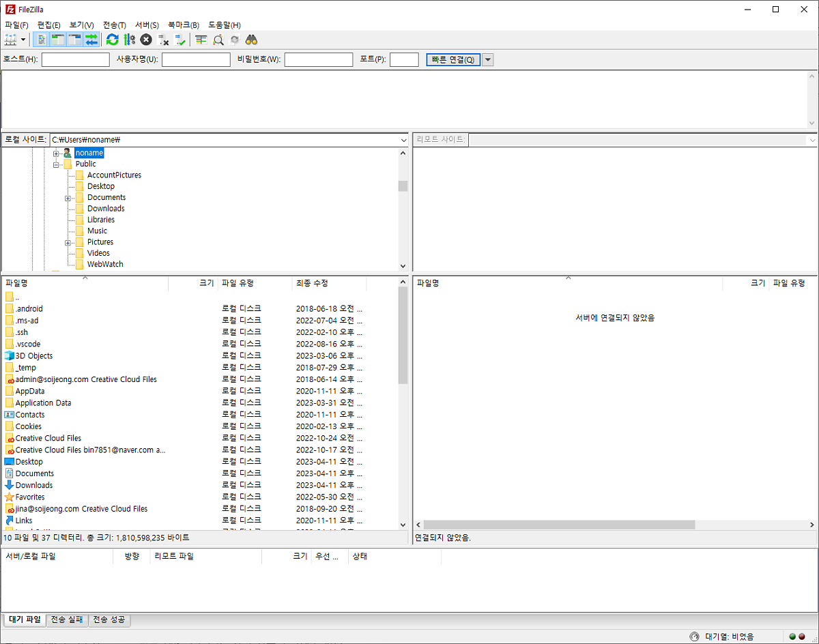
Task: Open the directory listing filters icon
Action: (201, 40)
